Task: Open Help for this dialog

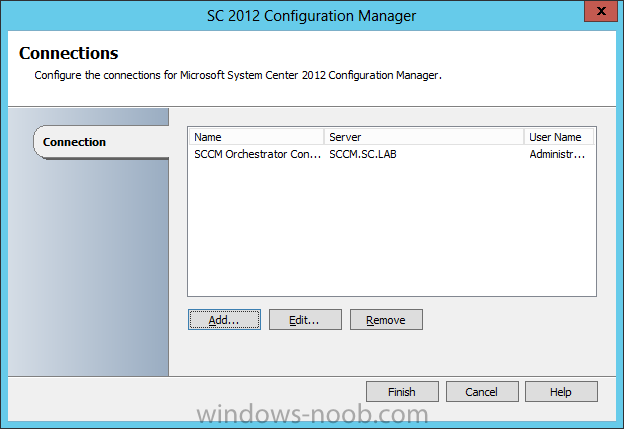Action: pyautogui.click(x=561, y=392)
